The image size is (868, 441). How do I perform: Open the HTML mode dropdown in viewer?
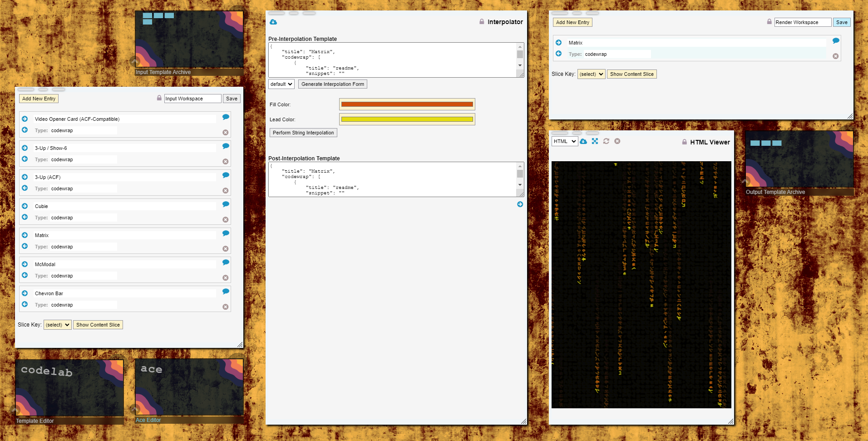tap(564, 141)
